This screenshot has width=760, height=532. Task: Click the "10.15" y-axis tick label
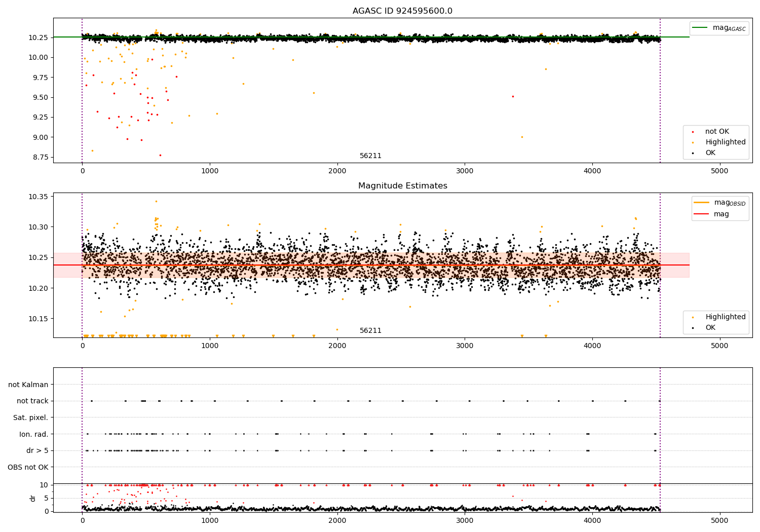tap(39, 319)
